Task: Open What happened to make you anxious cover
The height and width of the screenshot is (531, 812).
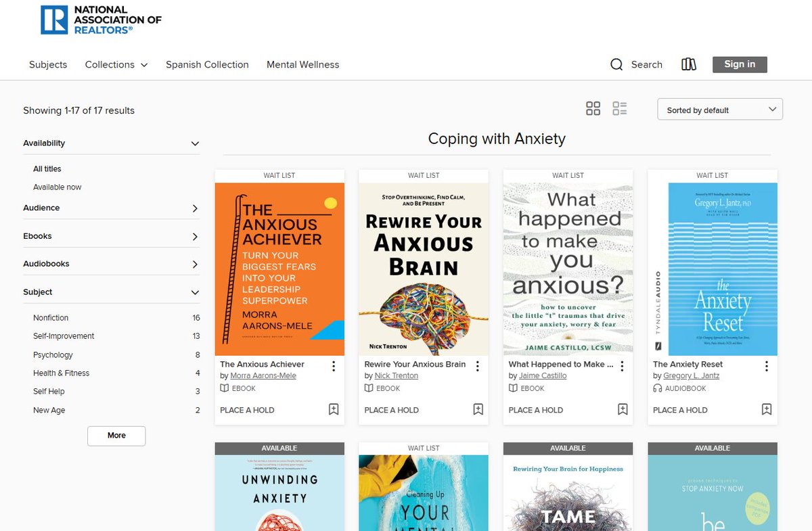Action: pos(568,269)
